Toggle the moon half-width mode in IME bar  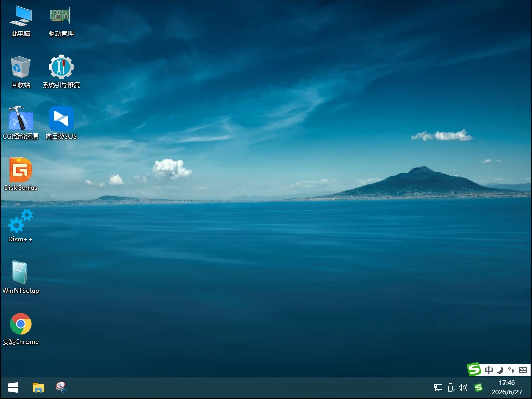pos(500,370)
